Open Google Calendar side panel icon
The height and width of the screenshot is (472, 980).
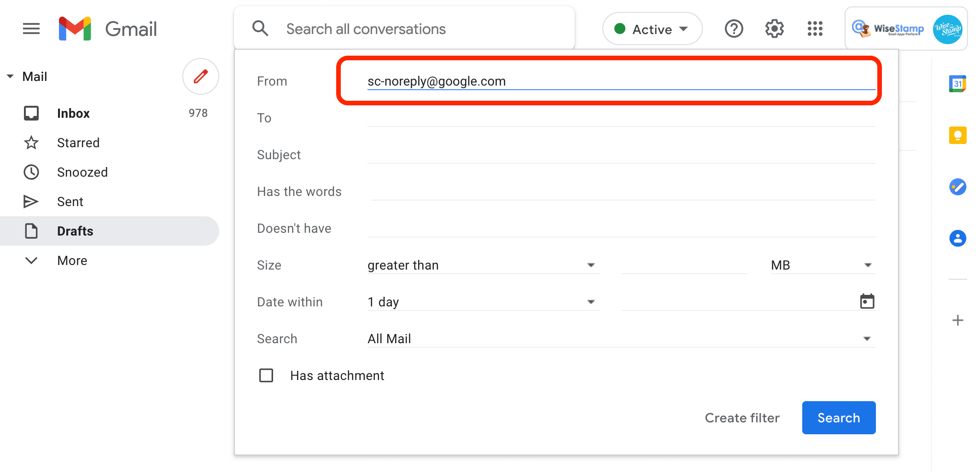pos(957,84)
